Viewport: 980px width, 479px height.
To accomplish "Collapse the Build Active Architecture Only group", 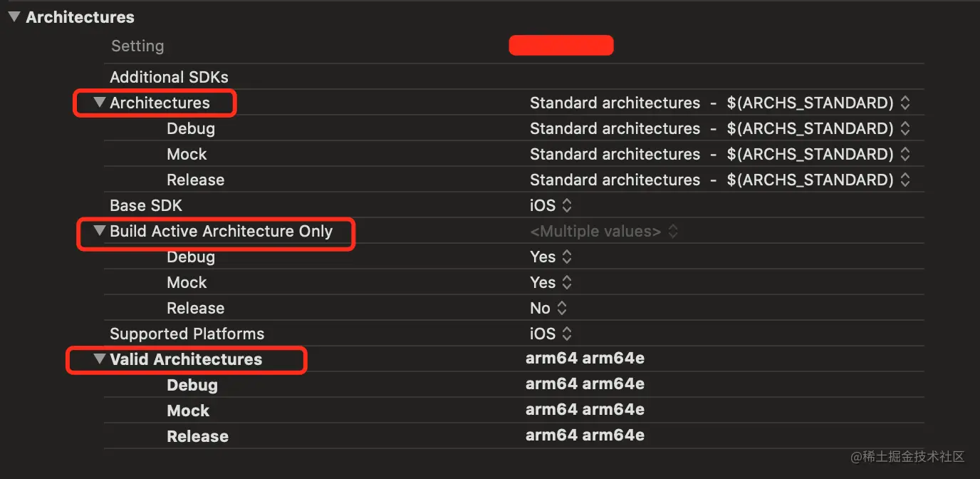I will pos(99,231).
